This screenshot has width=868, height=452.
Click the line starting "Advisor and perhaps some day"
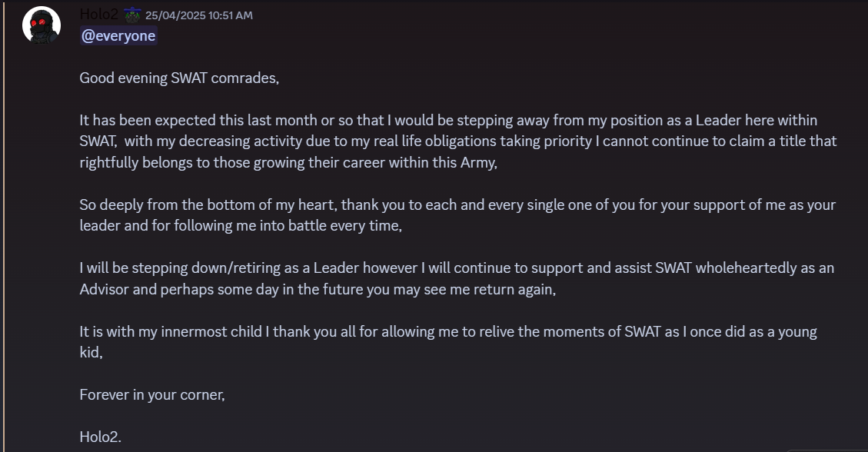point(317,290)
